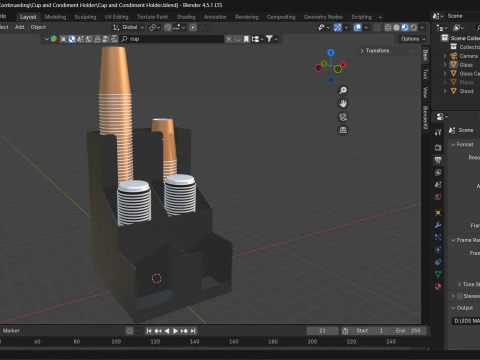Switch to material preview shading
Viewport: 480px width, 360px height.
click(405, 27)
